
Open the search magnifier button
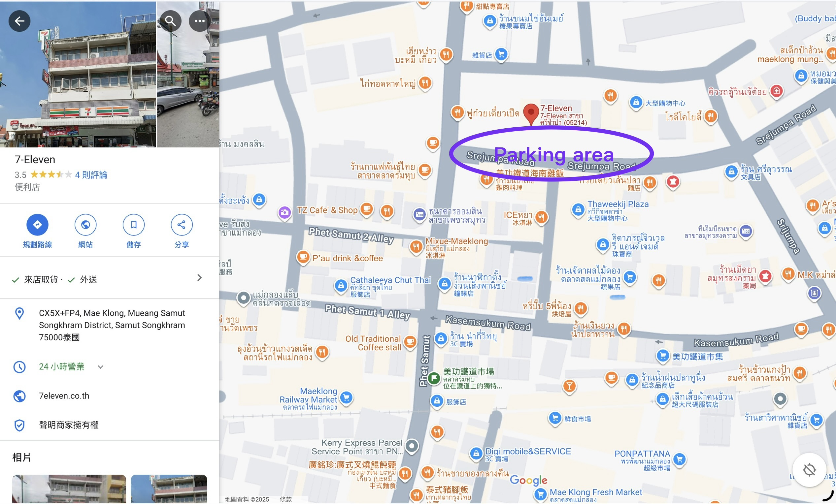(170, 21)
